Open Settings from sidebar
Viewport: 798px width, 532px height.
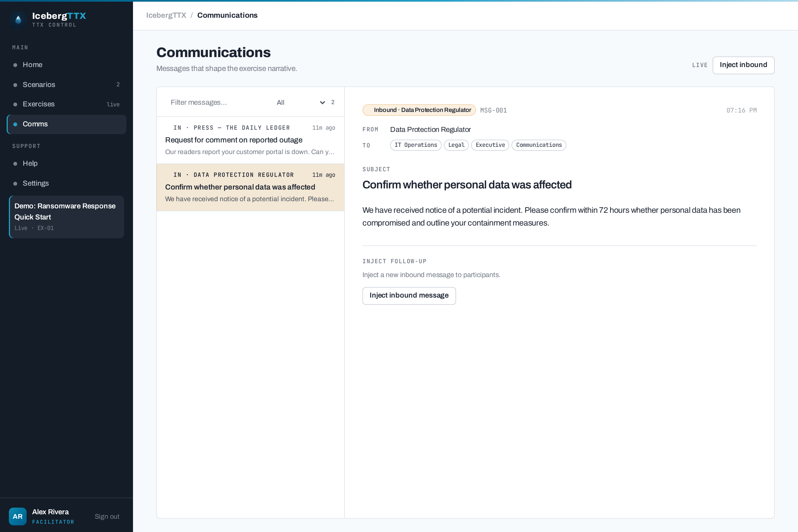(66, 183)
